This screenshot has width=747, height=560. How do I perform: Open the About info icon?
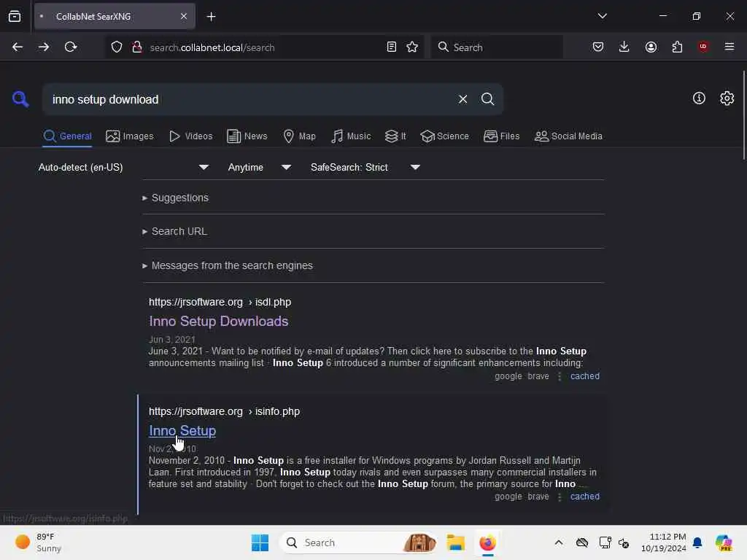click(699, 98)
